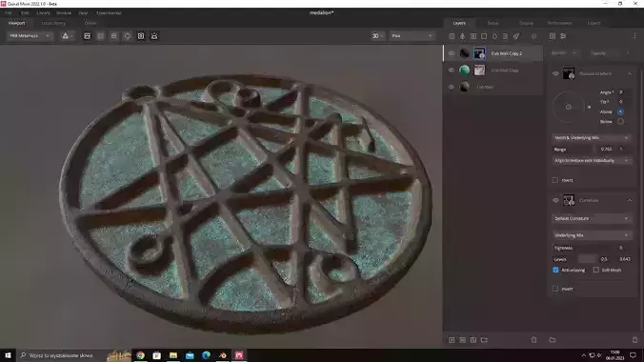Open the Align to texture sets dropdown
Viewport: 644px width, 362px height.
(592, 161)
